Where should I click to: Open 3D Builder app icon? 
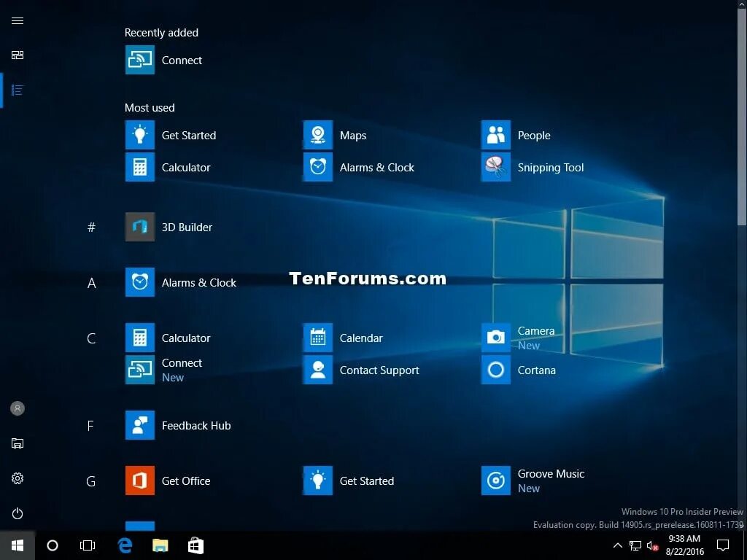pos(139,227)
